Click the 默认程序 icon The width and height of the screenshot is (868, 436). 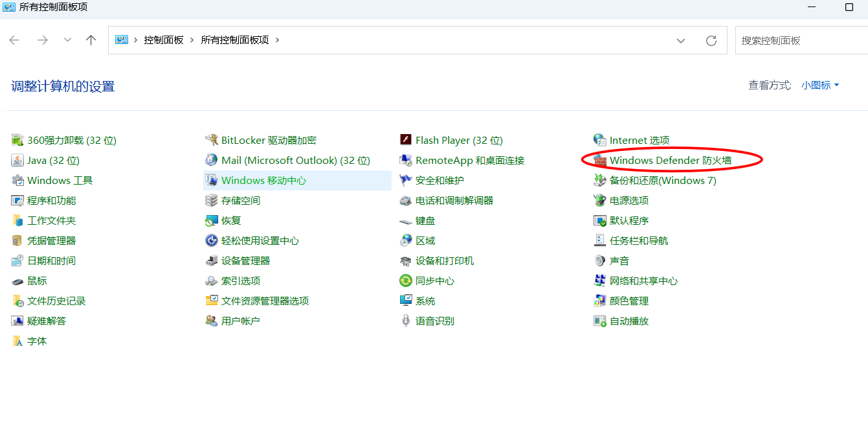click(x=599, y=220)
